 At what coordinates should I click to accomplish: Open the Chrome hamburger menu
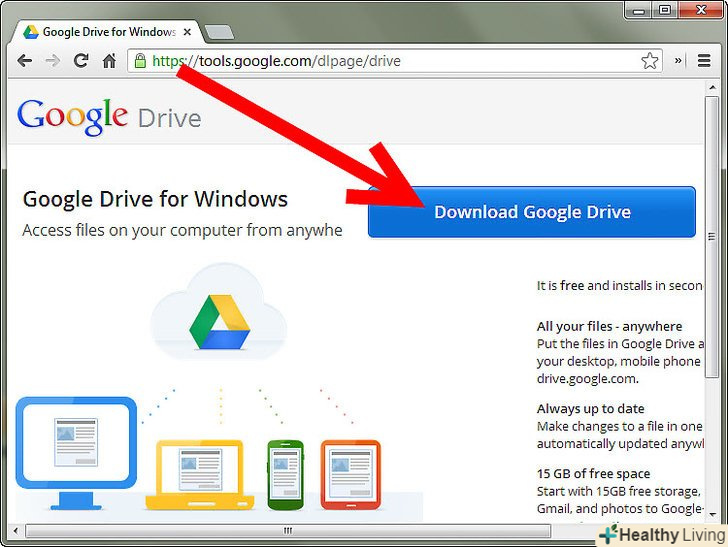coord(704,60)
